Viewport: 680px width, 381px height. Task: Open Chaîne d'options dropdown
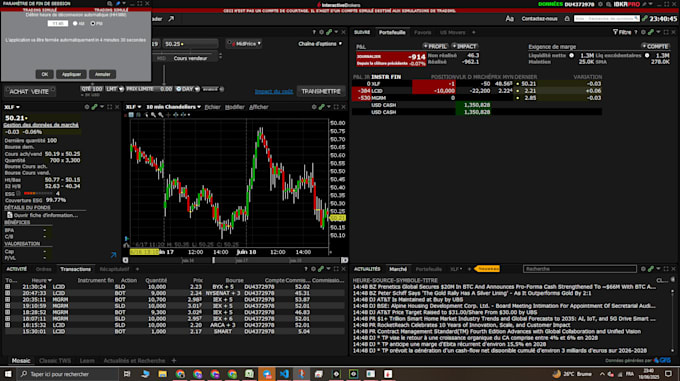click(x=320, y=44)
